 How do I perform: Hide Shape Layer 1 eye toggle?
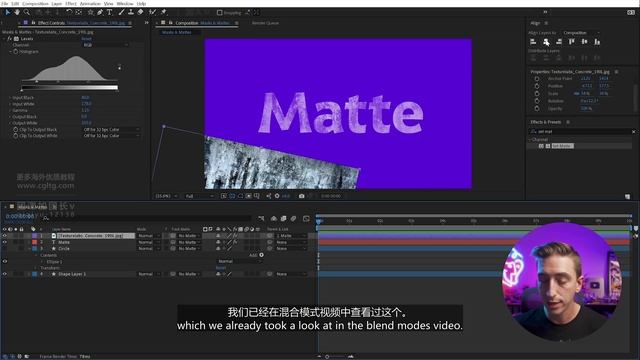[4, 274]
